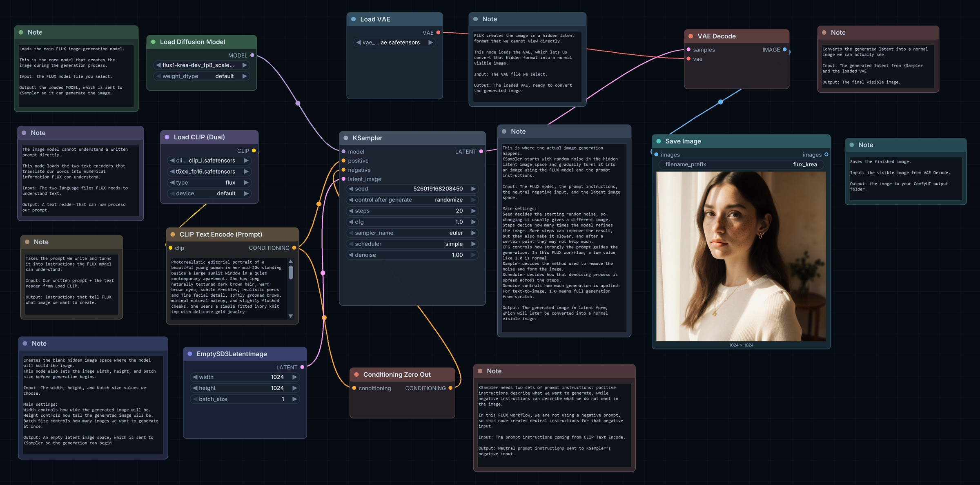Click the prompt text scrollbar thumb
980x485 pixels.
(x=291, y=272)
